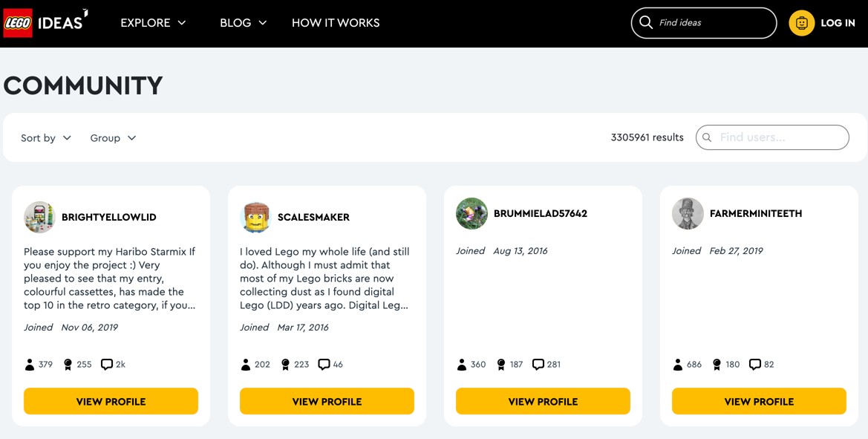Click the yellow minifigure login icon
This screenshot has width=868, height=439.
(801, 23)
